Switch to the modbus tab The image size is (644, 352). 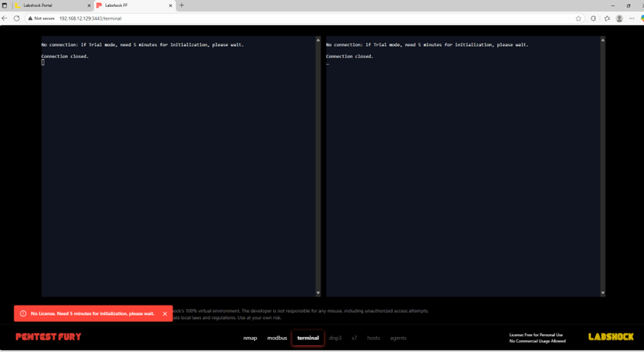click(x=277, y=338)
